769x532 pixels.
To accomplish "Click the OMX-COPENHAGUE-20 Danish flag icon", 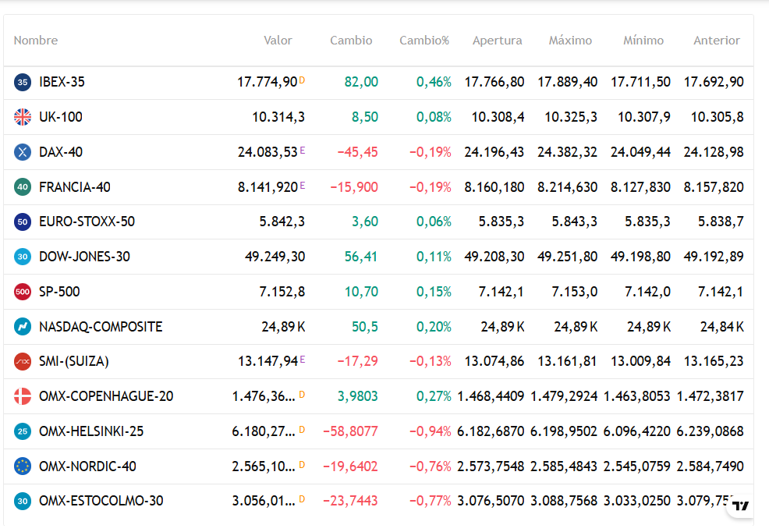I will click(x=23, y=396).
